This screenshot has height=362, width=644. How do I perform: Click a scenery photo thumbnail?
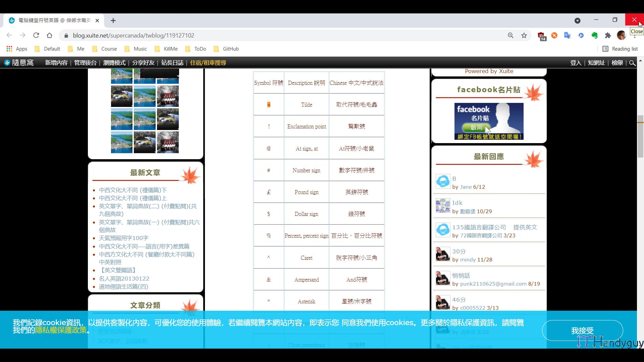(x=145, y=96)
